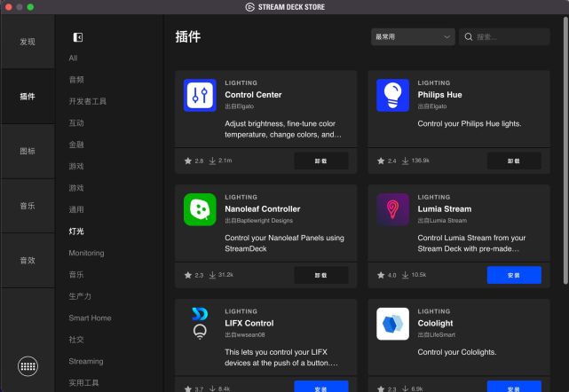Screen dimensions: 569x392
Task: Filter by 开发者工具 category
Action: pyautogui.click(x=88, y=101)
